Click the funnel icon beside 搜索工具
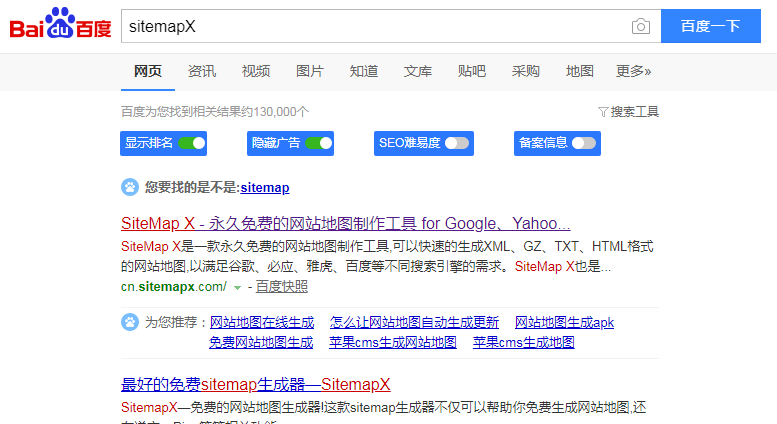777x424 pixels. point(603,112)
